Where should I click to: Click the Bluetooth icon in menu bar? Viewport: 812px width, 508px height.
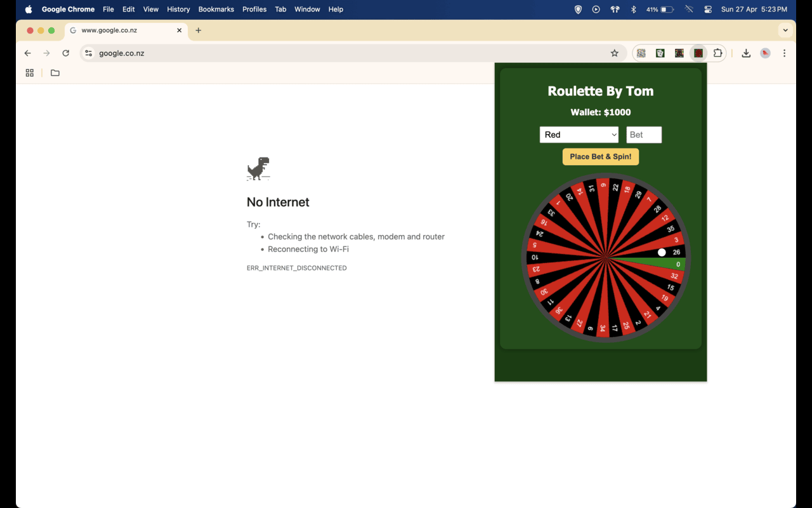pos(633,9)
